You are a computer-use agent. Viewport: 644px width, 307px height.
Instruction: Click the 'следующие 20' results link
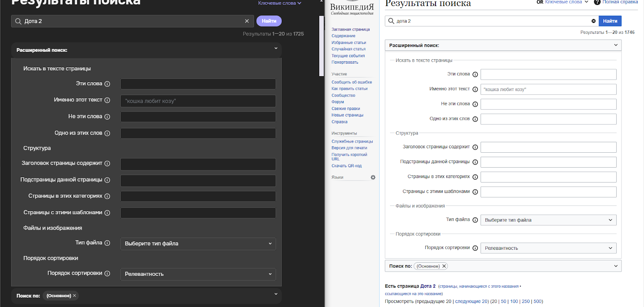click(472, 301)
